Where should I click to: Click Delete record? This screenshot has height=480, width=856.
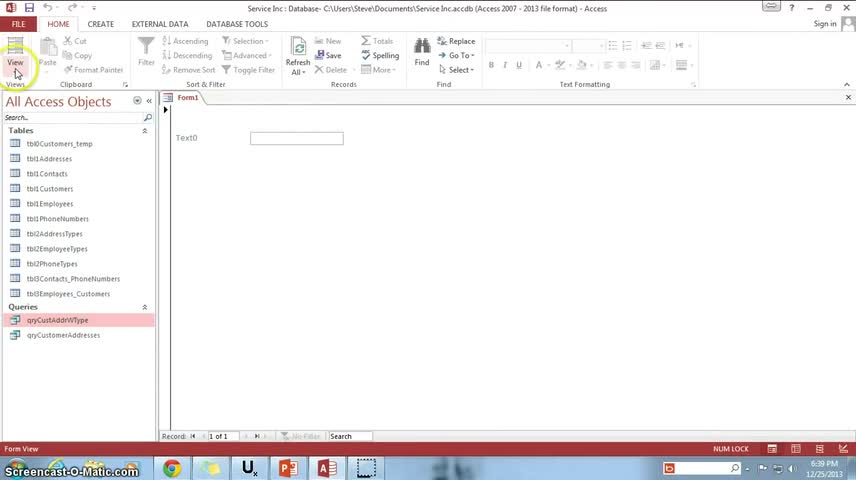(x=331, y=70)
